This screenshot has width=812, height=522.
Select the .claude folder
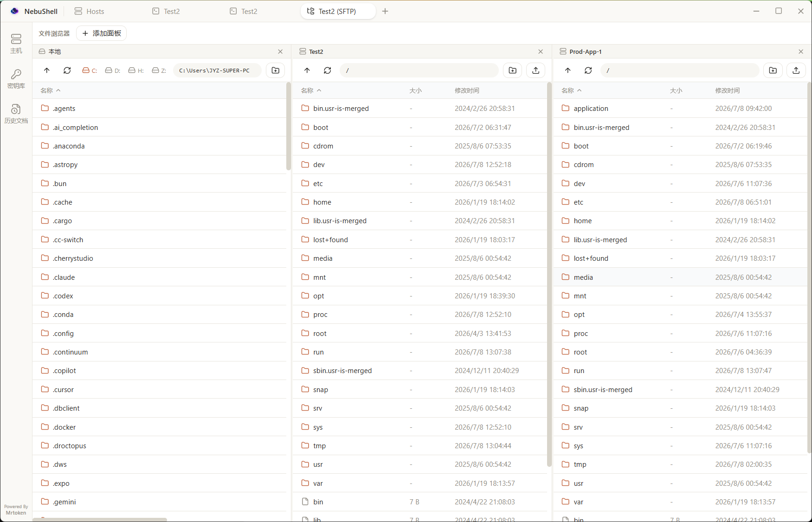tap(160, 277)
